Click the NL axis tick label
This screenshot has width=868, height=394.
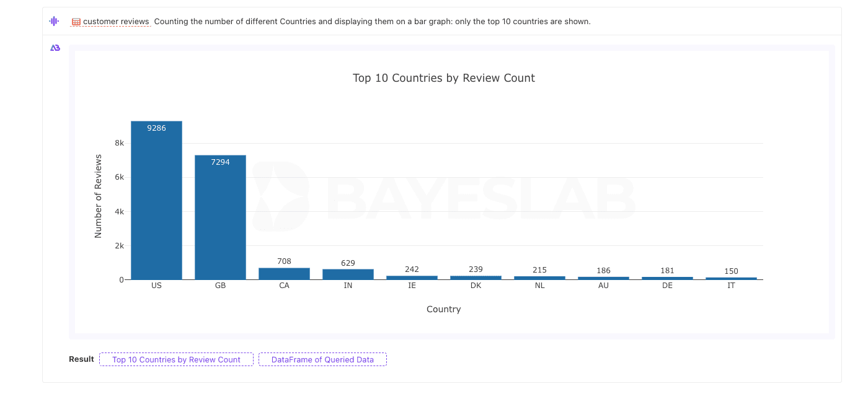pyautogui.click(x=539, y=286)
